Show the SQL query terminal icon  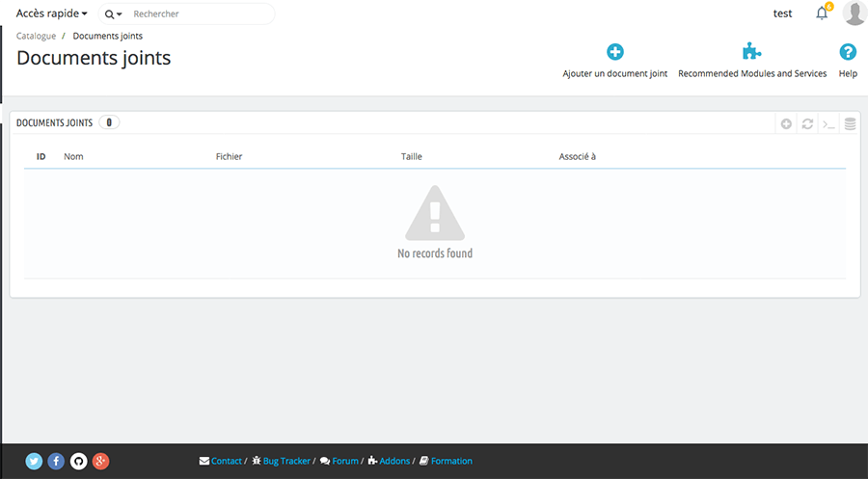[828, 123]
